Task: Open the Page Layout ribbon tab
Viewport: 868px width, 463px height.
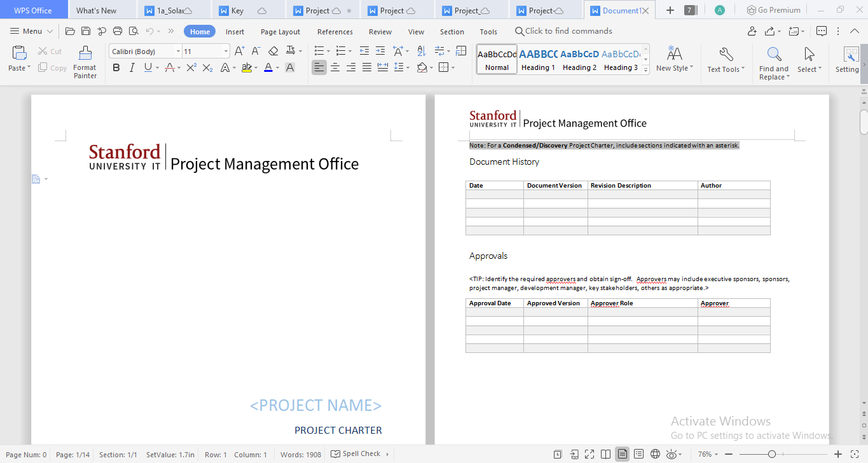Action: pos(280,32)
